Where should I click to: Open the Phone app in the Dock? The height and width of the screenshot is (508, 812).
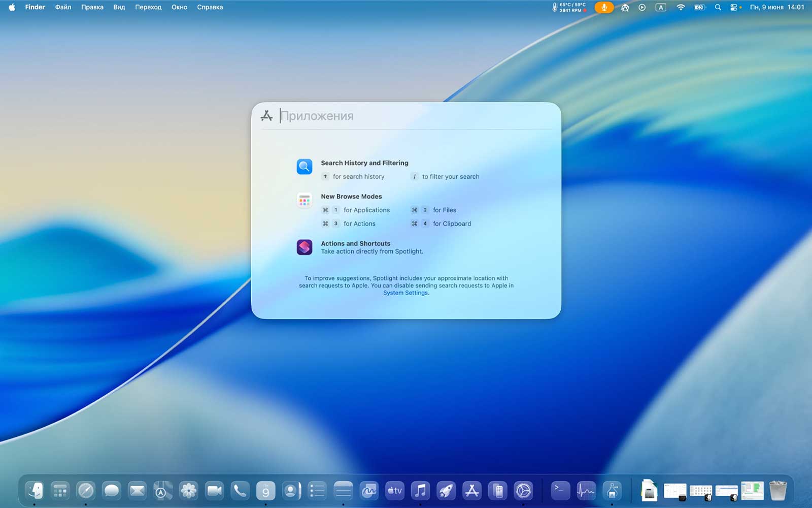pos(240,491)
